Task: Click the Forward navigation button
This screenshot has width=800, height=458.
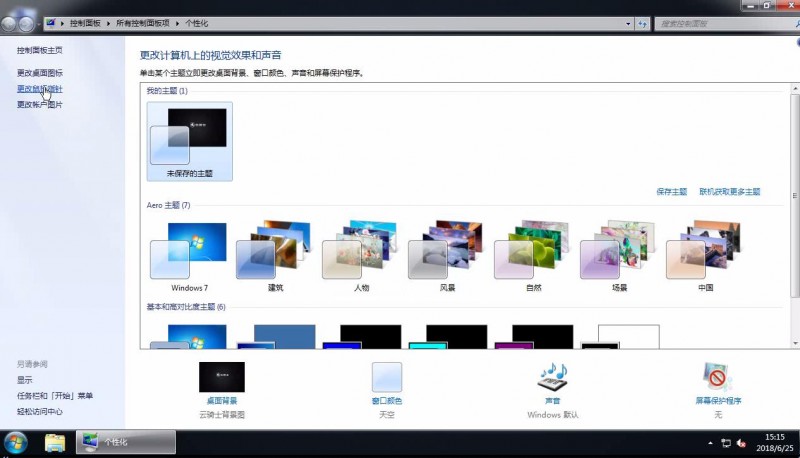Action: pos(26,23)
